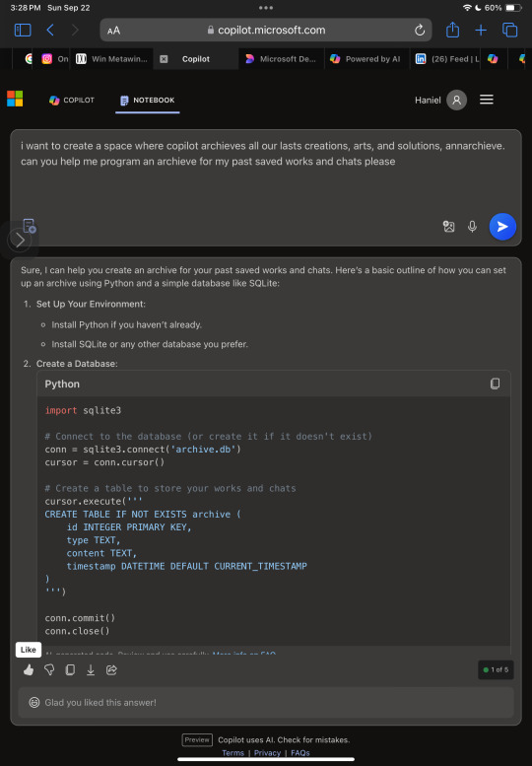Expand the side panel chevron
Image resolution: width=532 pixels, height=766 pixels.
coord(20,240)
